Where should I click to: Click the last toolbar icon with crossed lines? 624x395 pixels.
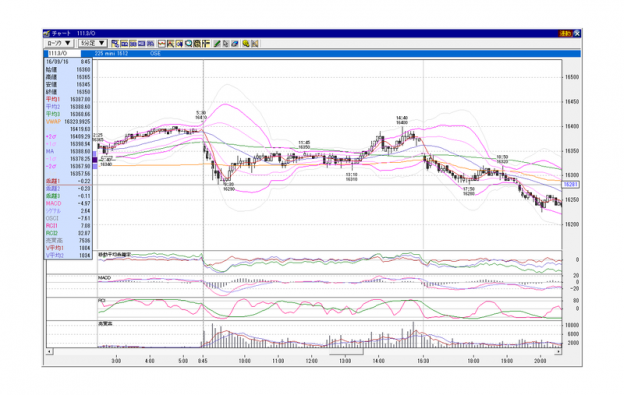coord(255,43)
